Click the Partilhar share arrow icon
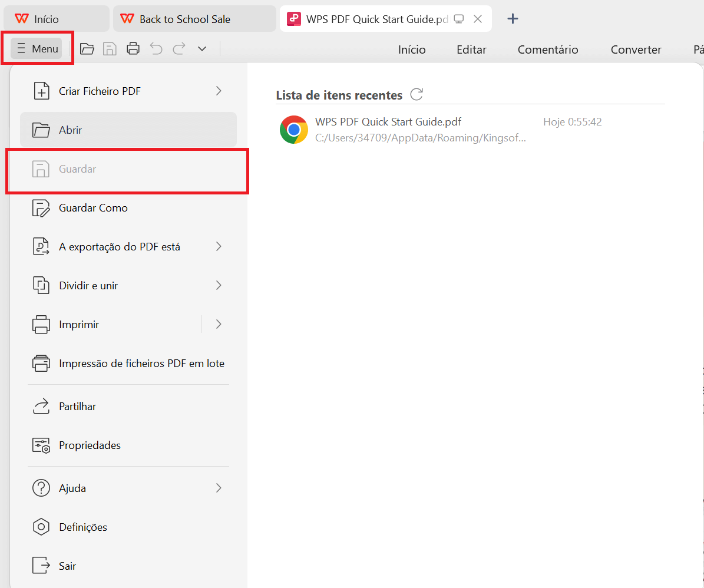 pos(41,406)
